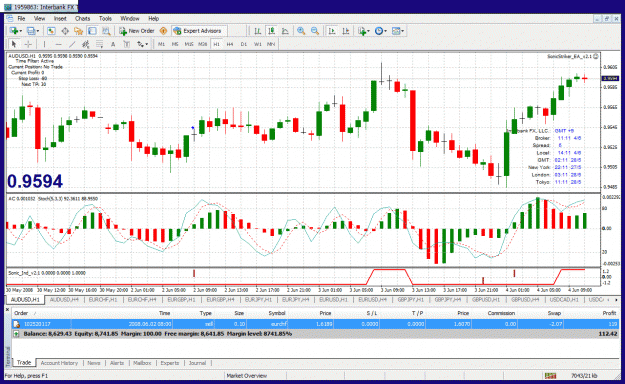Open the Account History terminal tab
Image resolution: width=625 pixels, height=384 pixels.
click(59, 363)
